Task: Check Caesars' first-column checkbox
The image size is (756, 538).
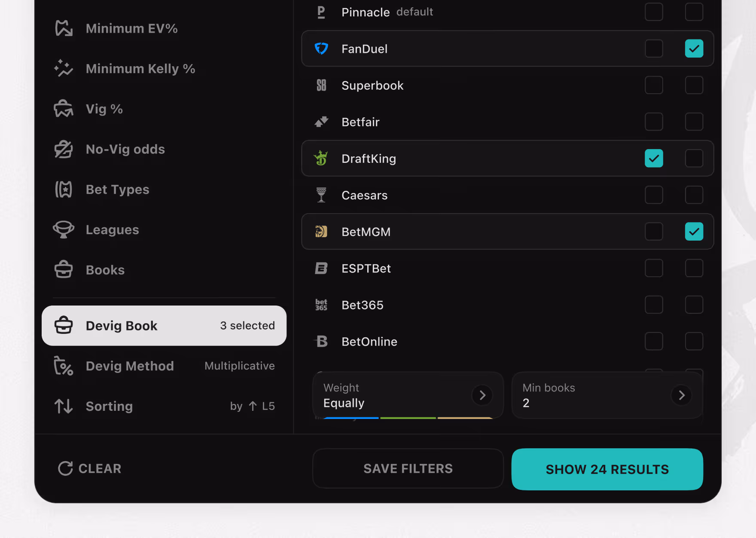Action: click(x=654, y=195)
